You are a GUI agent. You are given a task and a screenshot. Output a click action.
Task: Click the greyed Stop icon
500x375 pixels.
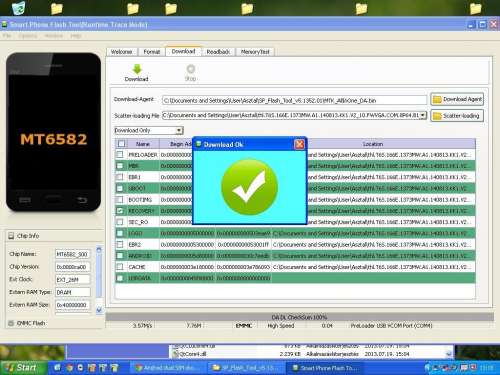tap(191, 69)
